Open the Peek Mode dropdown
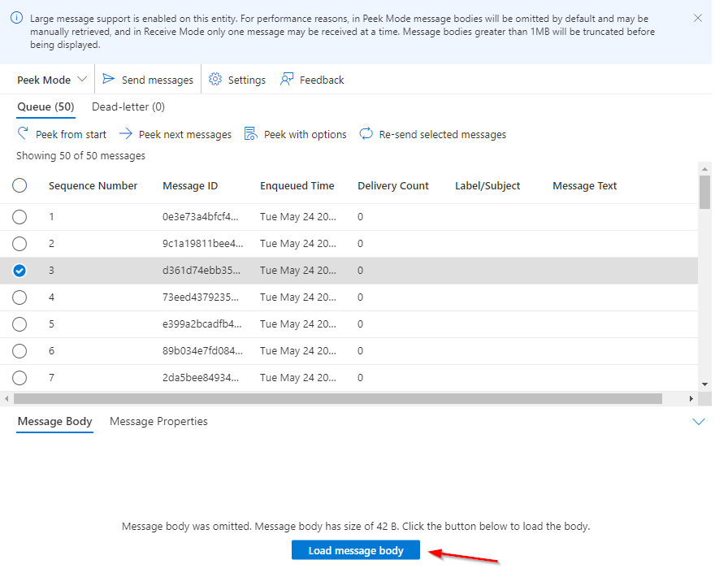Viewport: 728px width, 586px height. [52, 80]
